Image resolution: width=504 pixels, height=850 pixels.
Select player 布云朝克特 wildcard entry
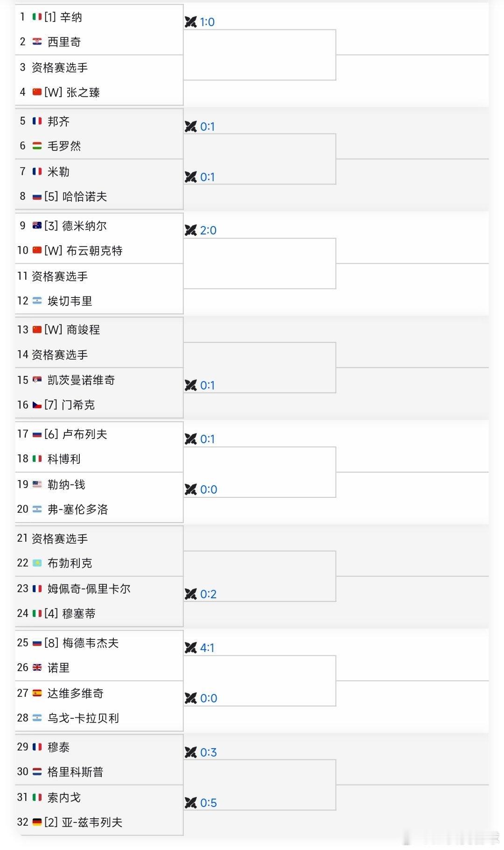point(94,251)
